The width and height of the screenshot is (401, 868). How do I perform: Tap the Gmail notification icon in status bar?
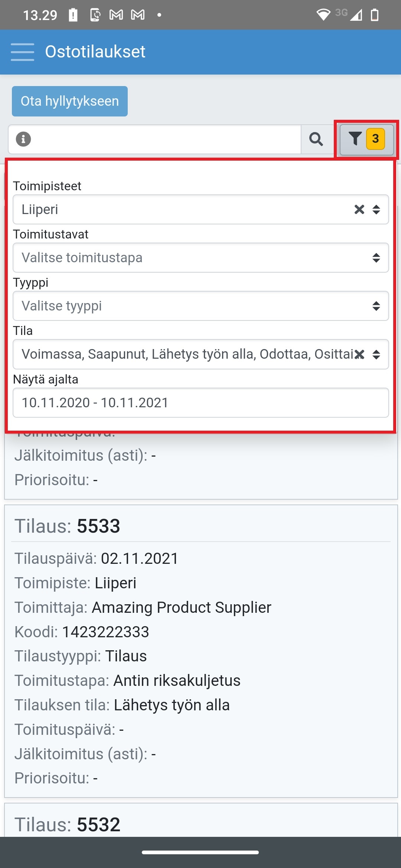click(116, 15)
